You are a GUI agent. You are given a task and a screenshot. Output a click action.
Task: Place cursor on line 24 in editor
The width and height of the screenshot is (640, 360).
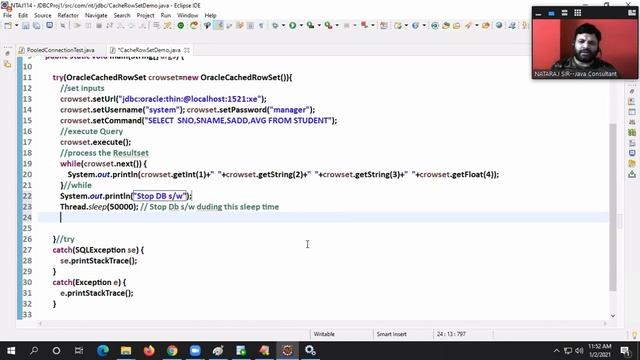pyautogui.click(x=322, y=218)
